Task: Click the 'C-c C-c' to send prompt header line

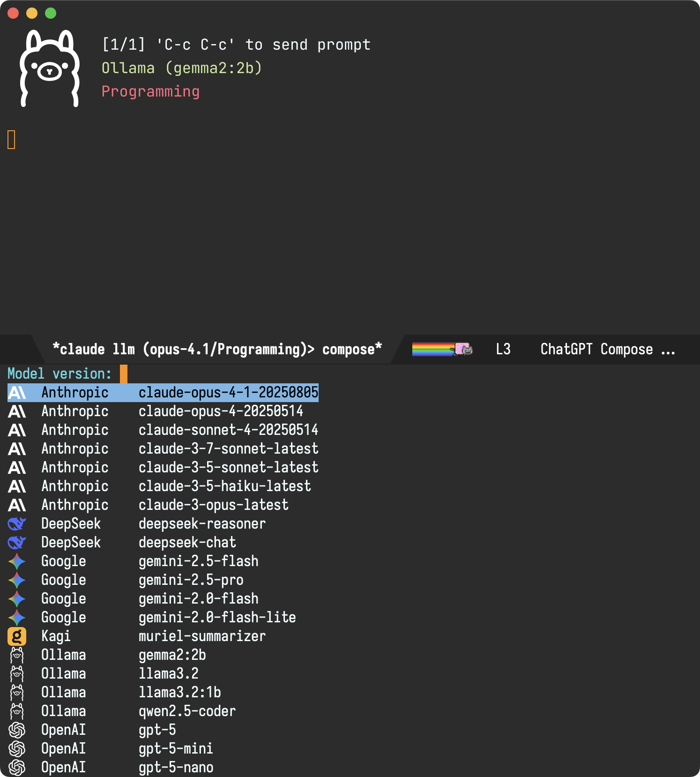Action: pos(236,45)
